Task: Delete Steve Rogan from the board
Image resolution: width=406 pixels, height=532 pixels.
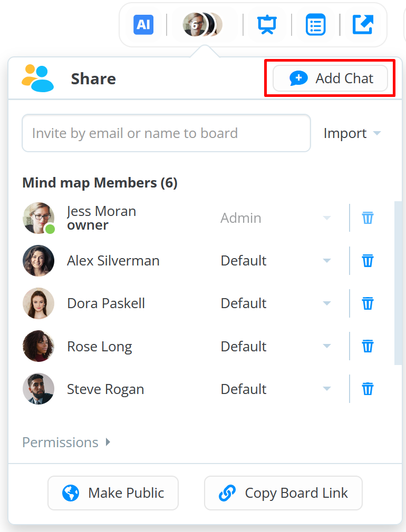Action: pyautogui.click(x=368, y=389)
